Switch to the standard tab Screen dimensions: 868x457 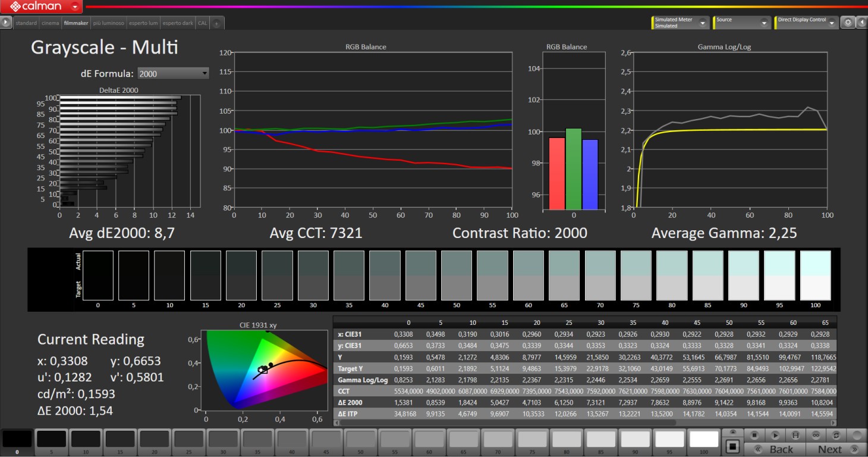(26, 23)
